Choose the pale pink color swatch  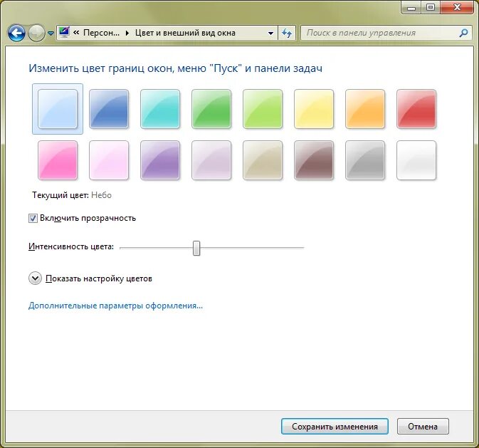pos(109,160)
